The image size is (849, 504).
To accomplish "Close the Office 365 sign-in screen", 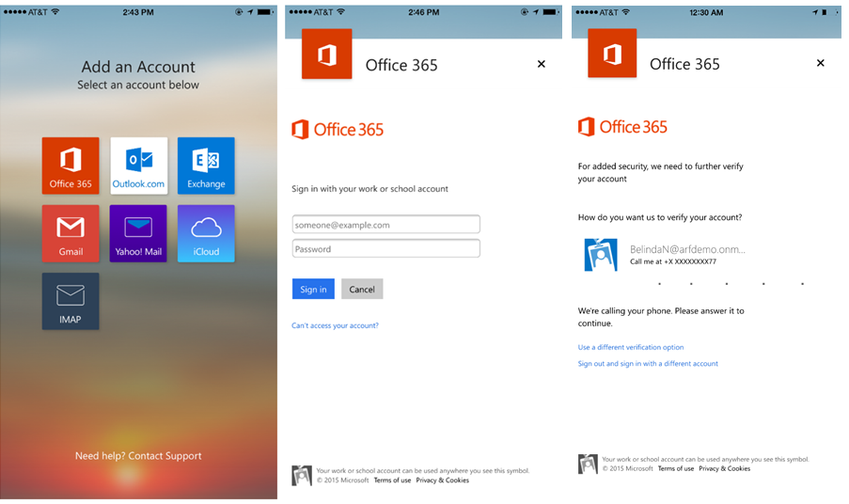I will (541, 64).
